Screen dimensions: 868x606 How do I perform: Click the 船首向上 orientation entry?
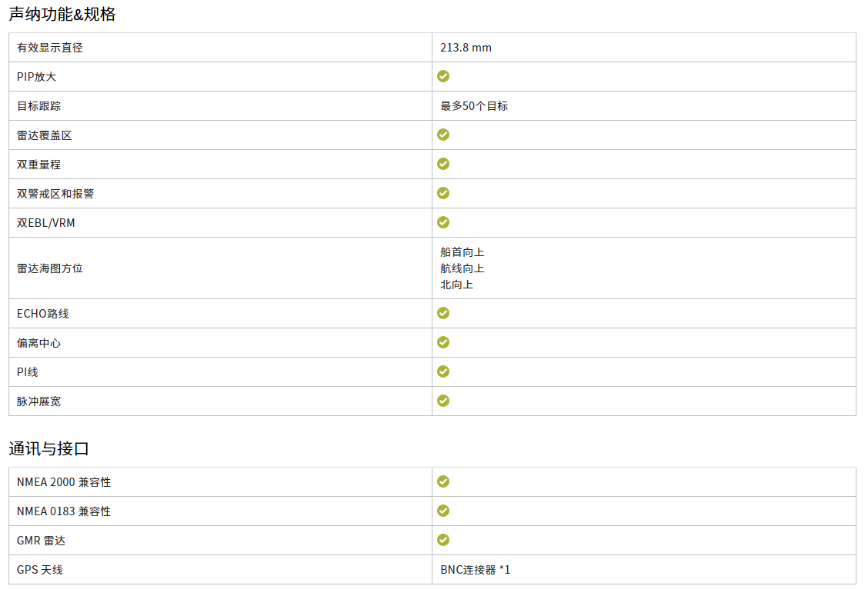coord(462,252)
